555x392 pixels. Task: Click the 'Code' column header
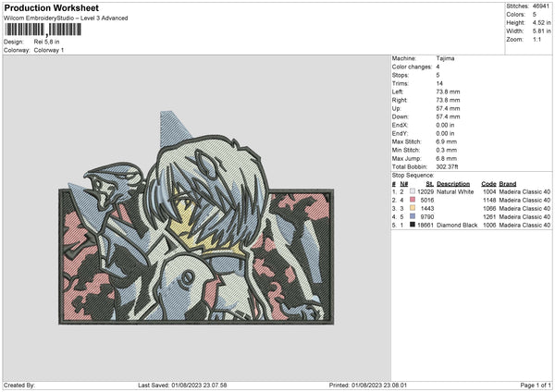pos(488,184)
